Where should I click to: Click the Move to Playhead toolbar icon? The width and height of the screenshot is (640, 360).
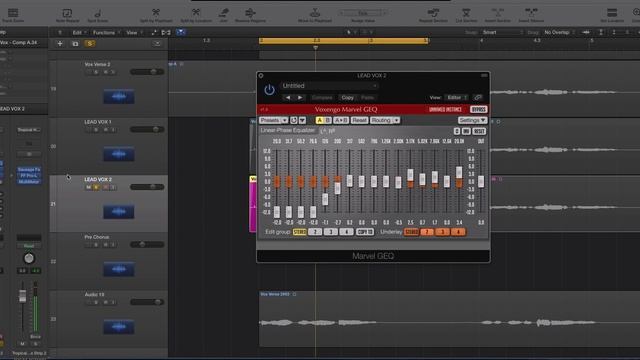pos(315,13)
